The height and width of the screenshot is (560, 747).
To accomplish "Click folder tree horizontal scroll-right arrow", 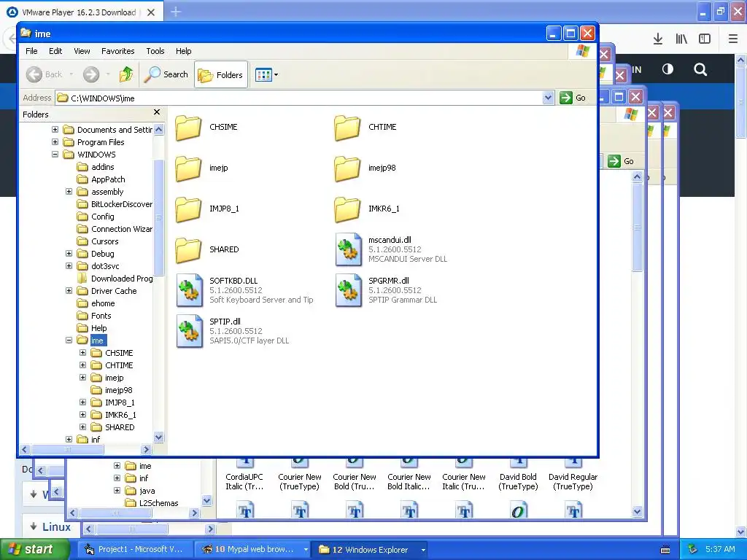I will coord(146,449).
